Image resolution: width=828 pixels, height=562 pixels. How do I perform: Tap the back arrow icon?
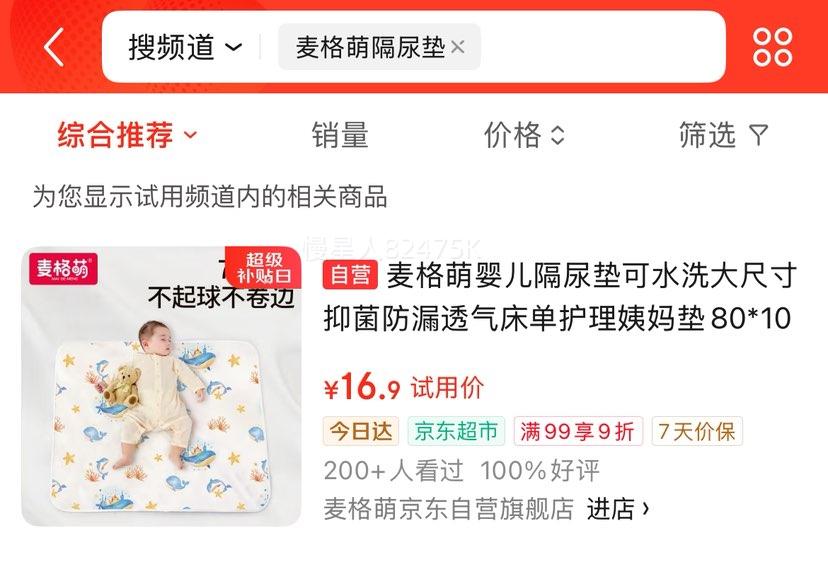[54, 47]
